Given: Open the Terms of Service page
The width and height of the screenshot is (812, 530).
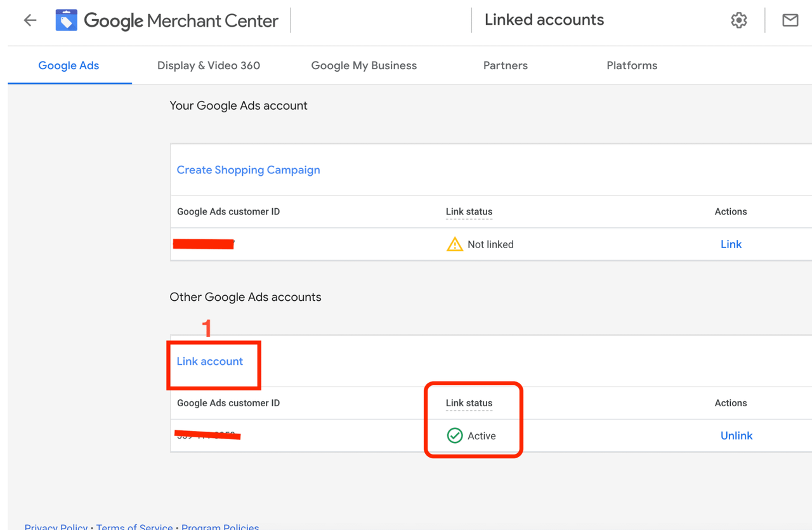Looking at the screenshot, I should pyautogui.click(x=134, y=527).
